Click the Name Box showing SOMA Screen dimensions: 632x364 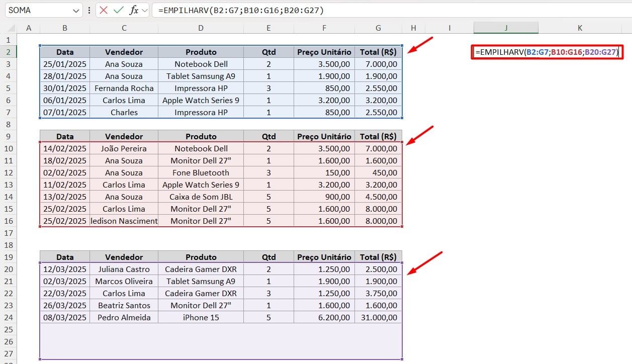[x=38, y=10]
